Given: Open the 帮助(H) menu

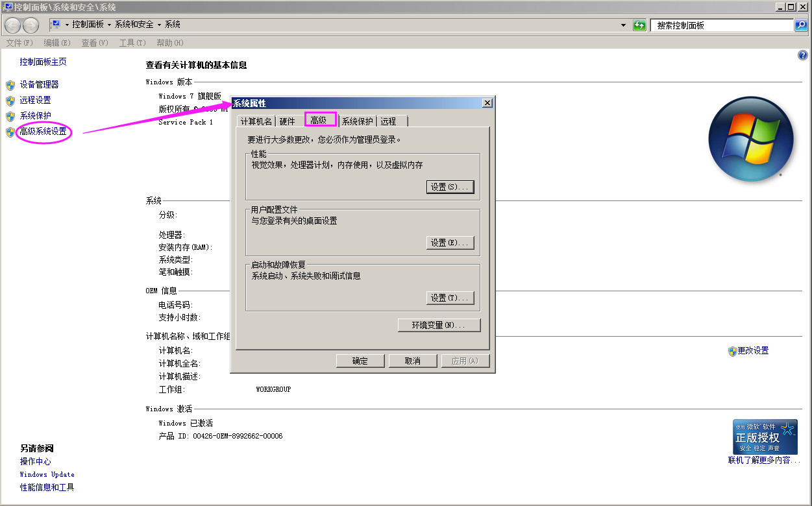Looking at the screenshot, I should pos(169,43).
